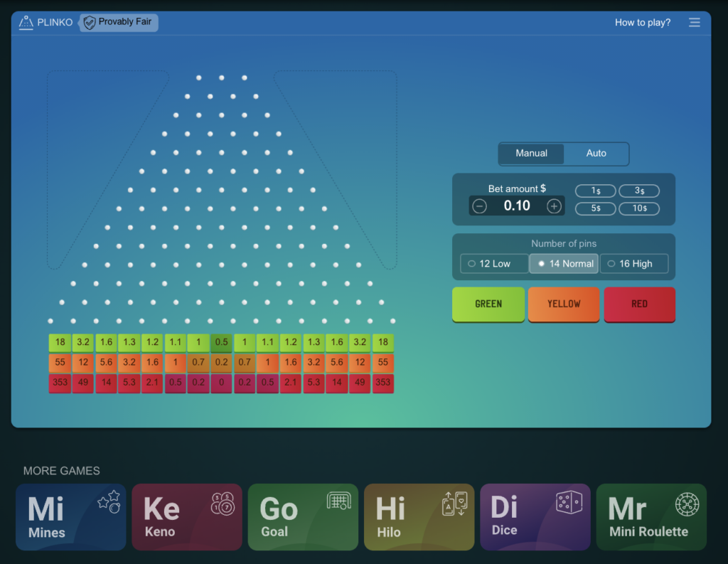
Task: Set bet with the 10$ preset
Action: coord(639,208)
